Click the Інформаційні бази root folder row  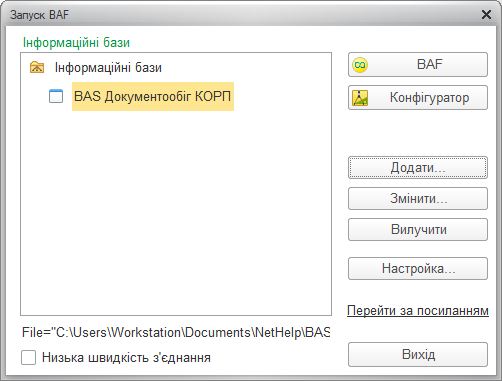click(108, 68)
